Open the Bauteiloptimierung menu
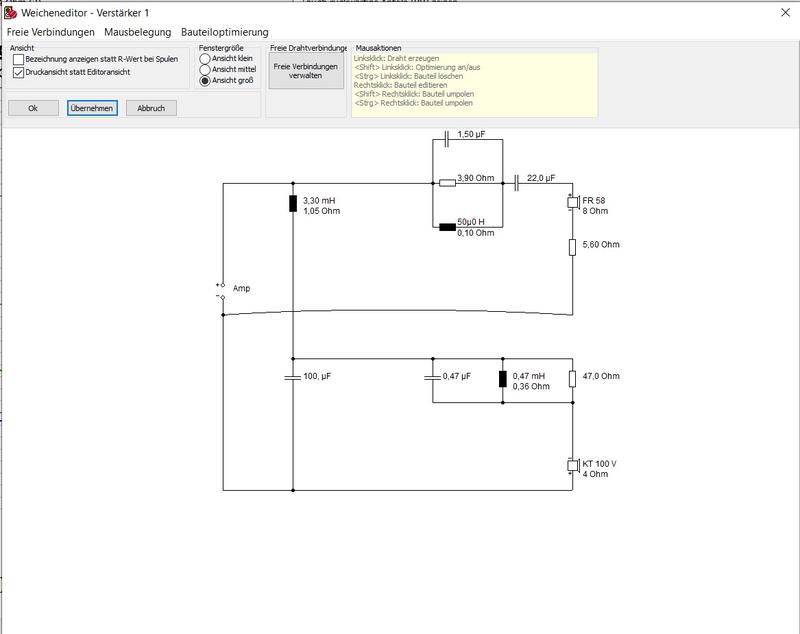This screenshot has height=634, width=800. tap(224, 32)
